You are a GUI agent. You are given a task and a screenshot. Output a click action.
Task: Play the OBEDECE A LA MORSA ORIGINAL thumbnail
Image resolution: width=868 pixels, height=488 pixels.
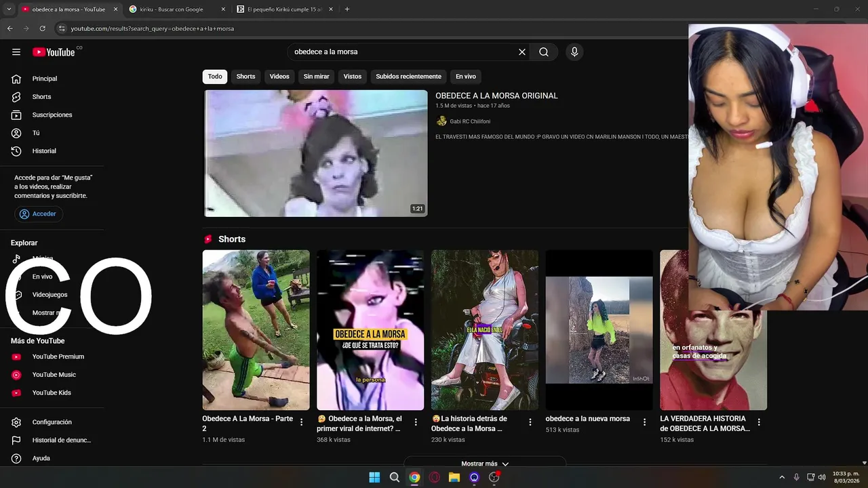[316, 153]
